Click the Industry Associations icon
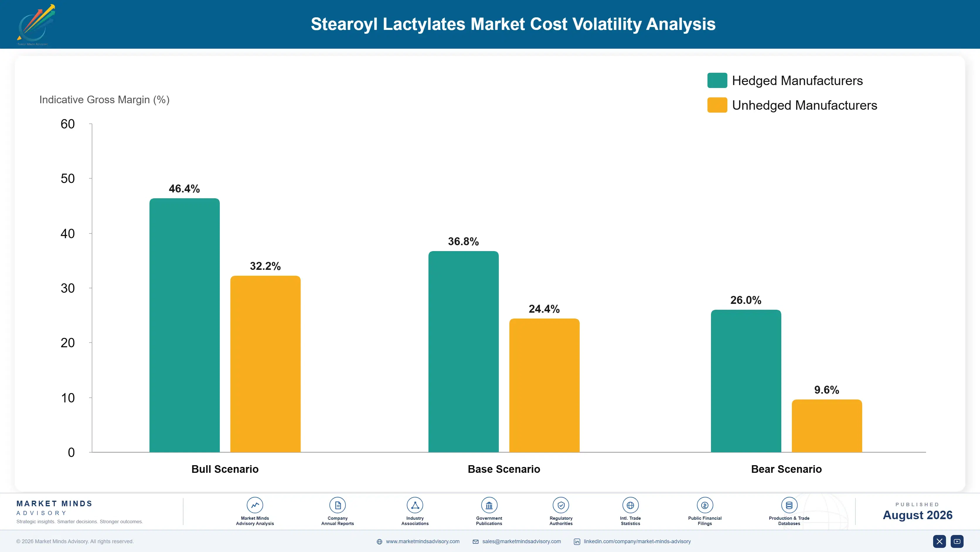Viewport: 980px width, 552px height. pyautogui.click(x=415, y=505)
